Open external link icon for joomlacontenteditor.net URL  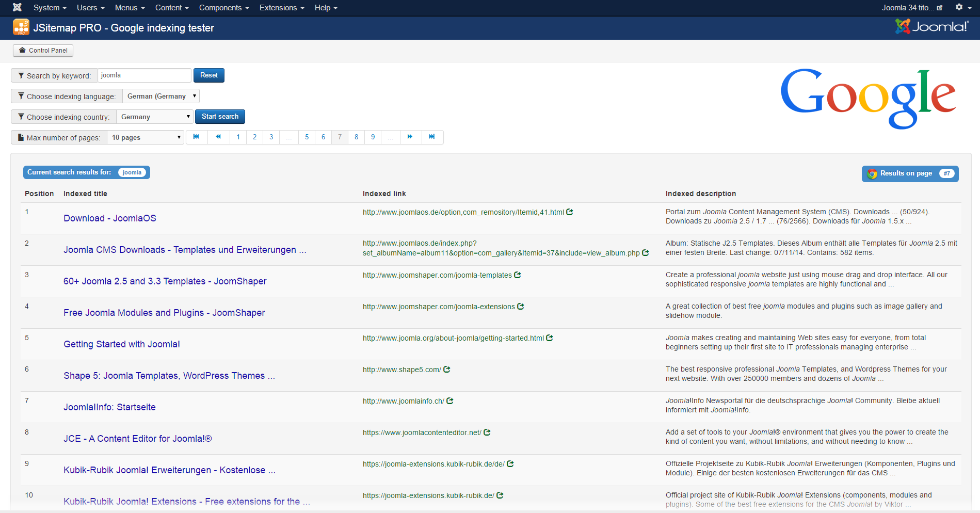[487, 432]
